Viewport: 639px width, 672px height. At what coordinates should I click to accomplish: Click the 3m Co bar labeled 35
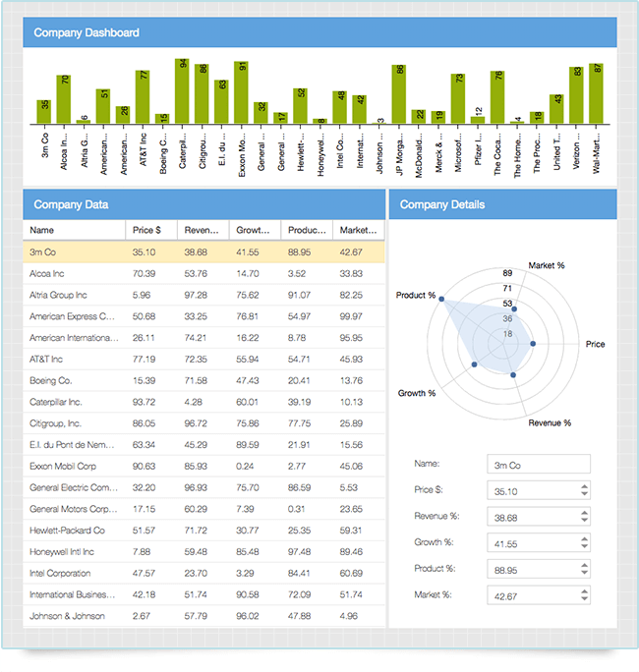coord(44,112)
